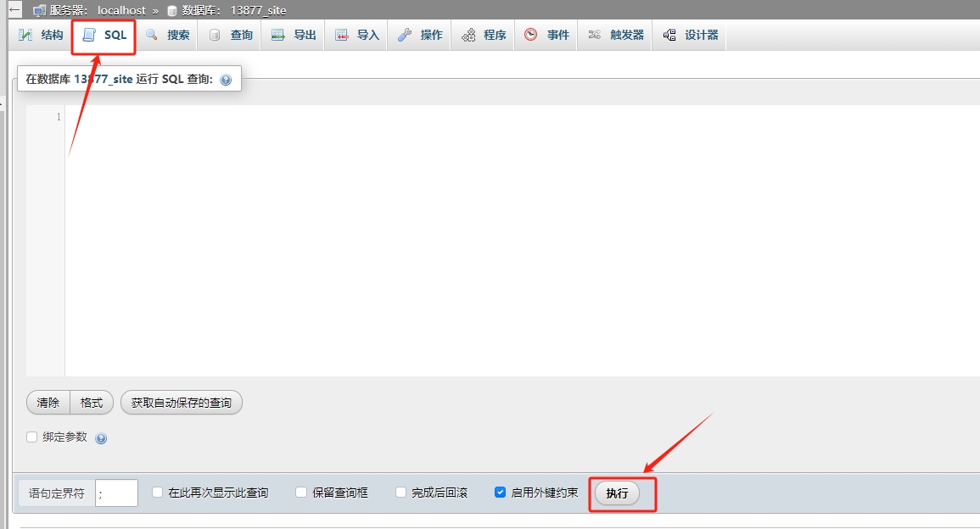The height and width of the screenshot is (529, 980).
Task: Open the localhost server link
Action: coord(121,11)
